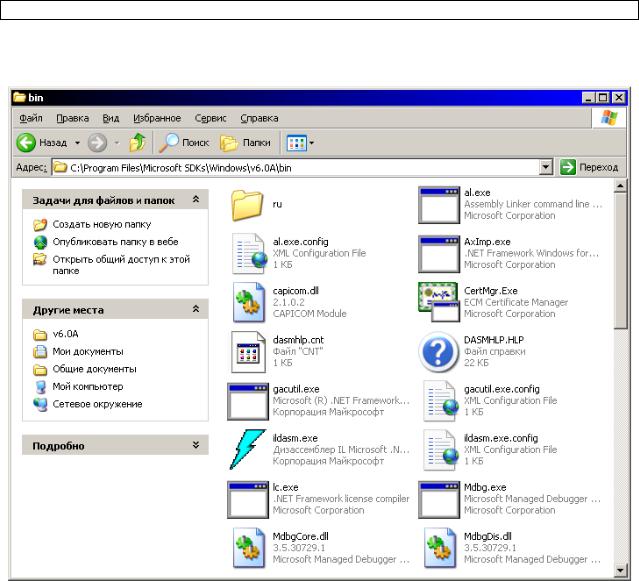Open the Back button history dropdown
Screen dimensions: 639x581
point(77,143)
